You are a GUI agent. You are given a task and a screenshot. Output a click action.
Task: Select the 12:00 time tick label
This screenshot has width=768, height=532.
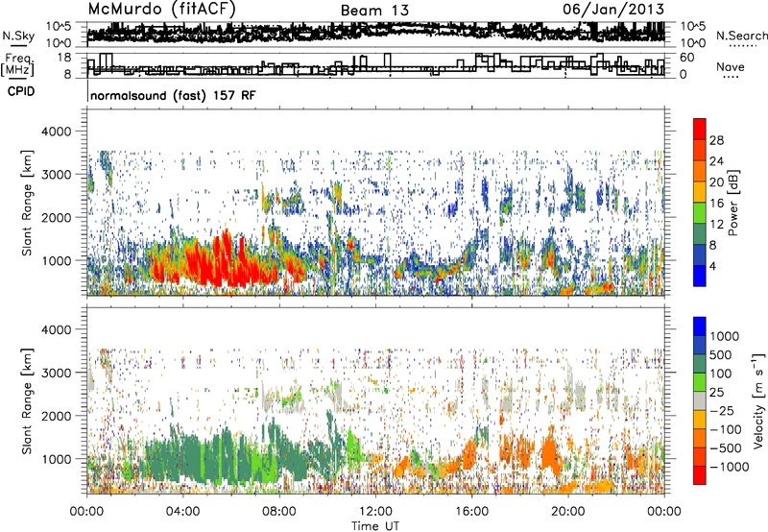(375, 512)
